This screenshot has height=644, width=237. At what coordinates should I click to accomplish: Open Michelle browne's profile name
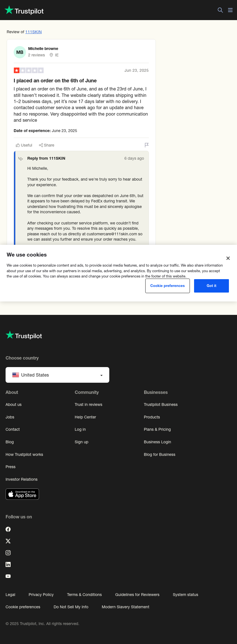pos(43,49)
